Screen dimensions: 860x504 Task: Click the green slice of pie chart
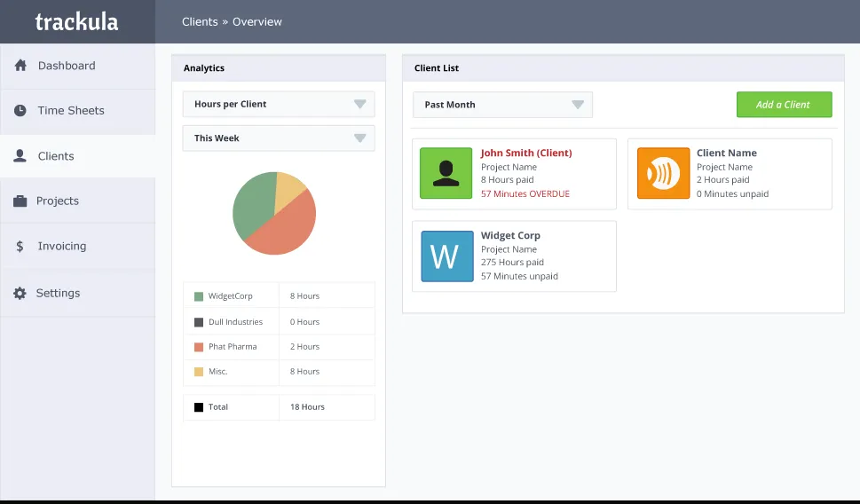tap(252, 206)
